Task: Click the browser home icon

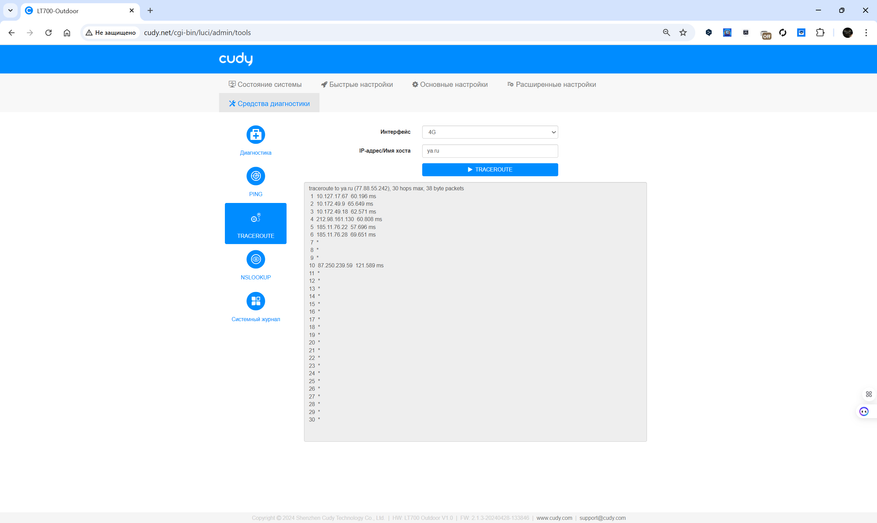Action: 67,32
